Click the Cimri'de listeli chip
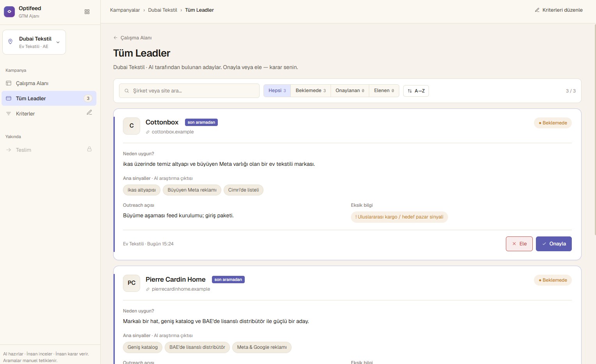 coord(244,190)
